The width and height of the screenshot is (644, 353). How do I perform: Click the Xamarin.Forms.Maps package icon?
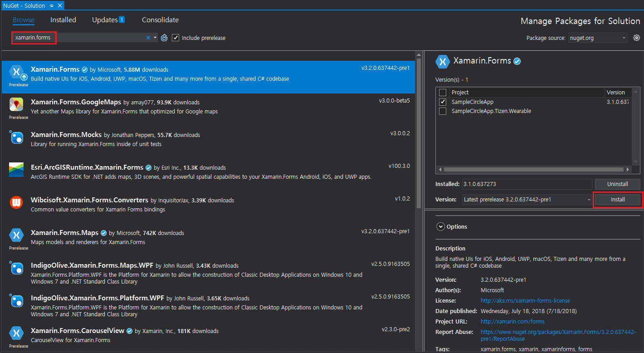[16, 235]
